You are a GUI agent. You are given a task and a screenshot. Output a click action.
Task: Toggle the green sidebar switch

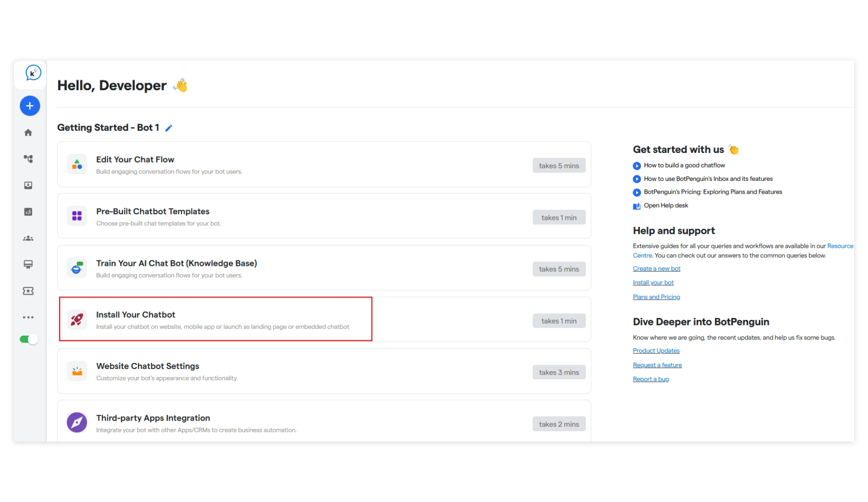click(29, 339)
